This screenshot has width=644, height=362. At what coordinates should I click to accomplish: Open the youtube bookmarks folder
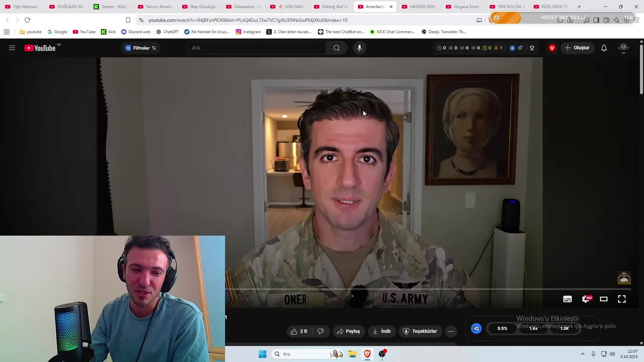tap(30, 32)
